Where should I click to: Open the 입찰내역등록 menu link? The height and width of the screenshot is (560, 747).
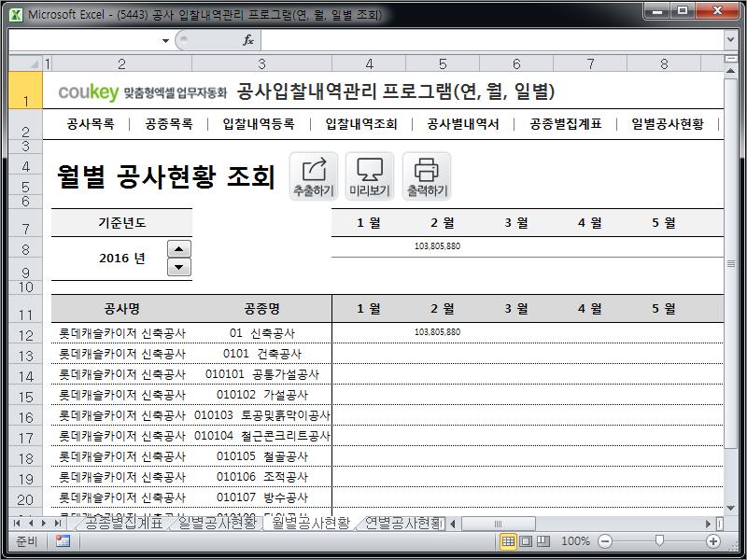(259, 124)
